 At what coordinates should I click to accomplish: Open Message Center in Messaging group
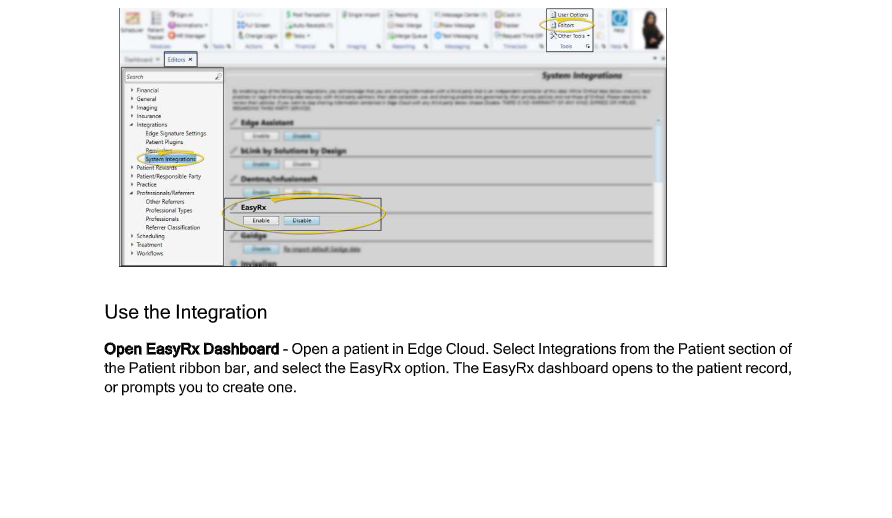coord(460,15)
